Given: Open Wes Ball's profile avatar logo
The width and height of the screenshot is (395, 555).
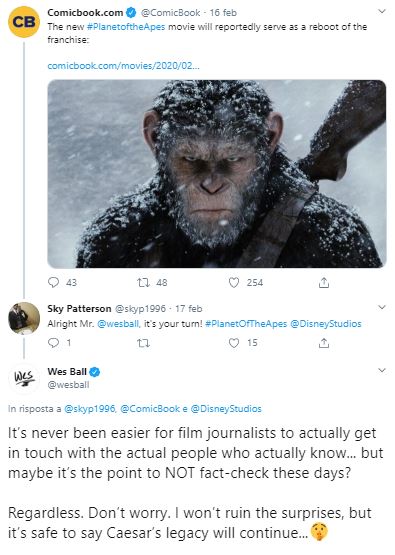Looking at the screenshot, I should pos(24,378).
